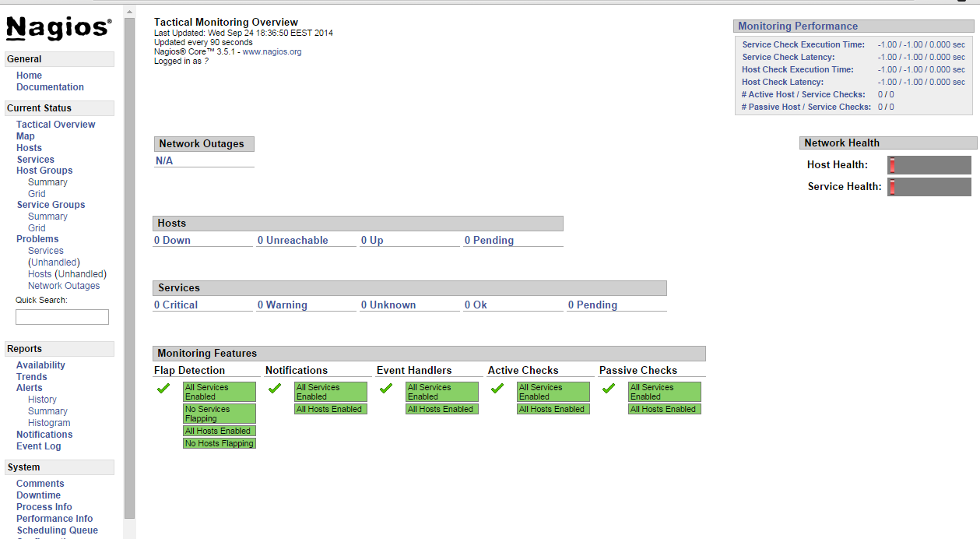This screenshot has height=539, width=980.
Task: Open Services under the Problems section
Action: tap(46, 251)
